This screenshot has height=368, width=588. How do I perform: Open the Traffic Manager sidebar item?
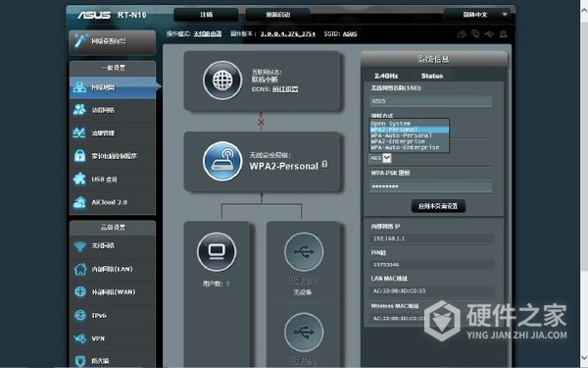[112, 132]
